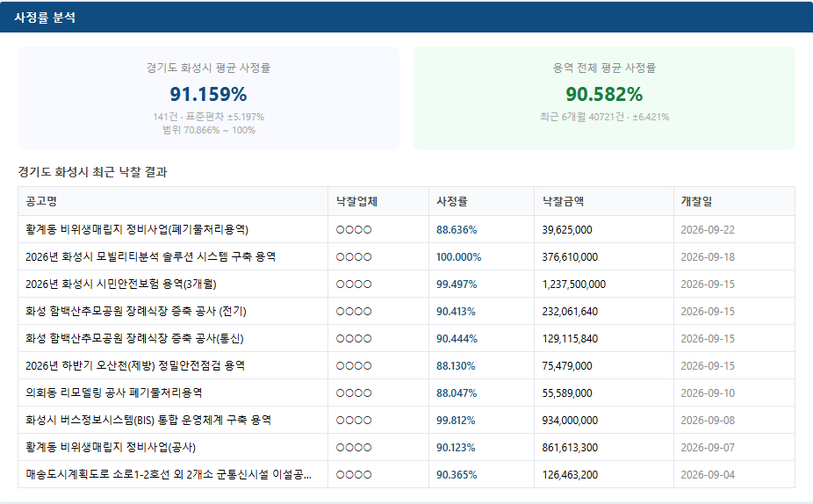Viewport: 813px width, 504px height.
Task: Click the 2026-09-18 opening date
Action: 708,257
